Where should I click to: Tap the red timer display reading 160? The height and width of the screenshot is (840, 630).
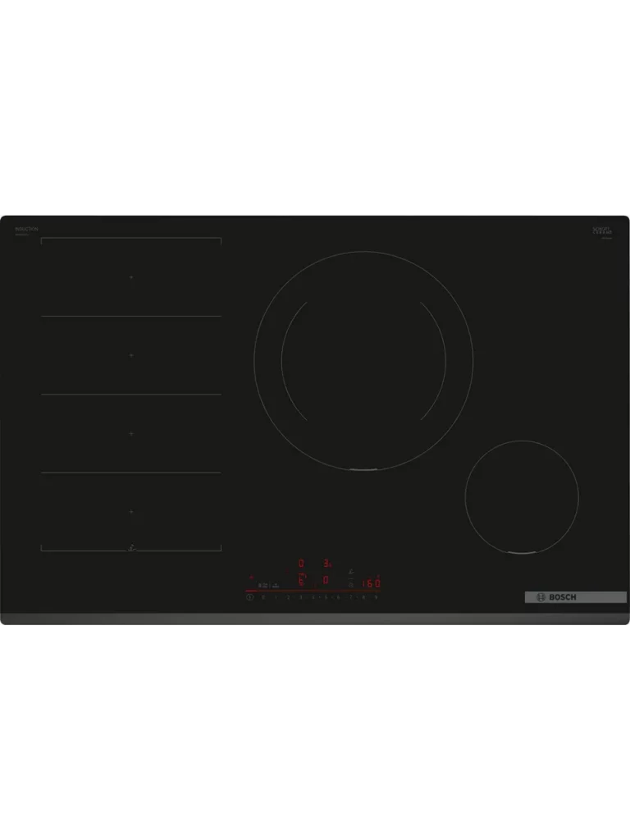pos(372,584)
